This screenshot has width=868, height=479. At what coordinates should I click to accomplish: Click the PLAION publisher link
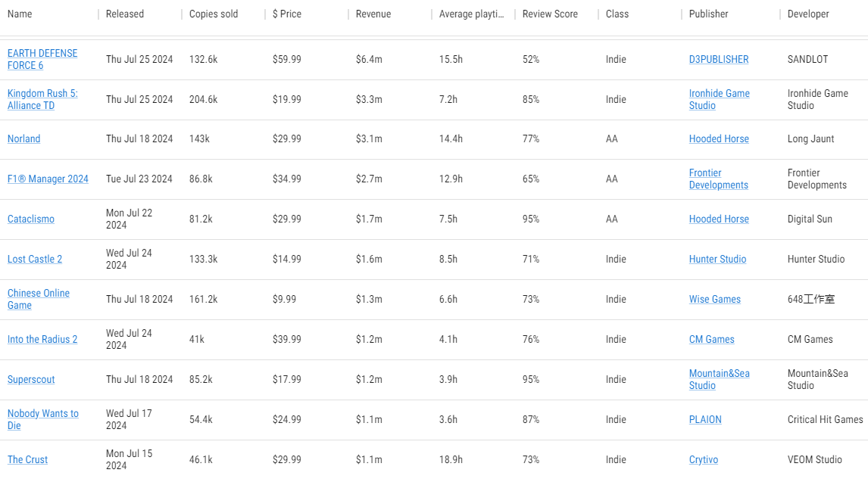click(x=705, y=419)
